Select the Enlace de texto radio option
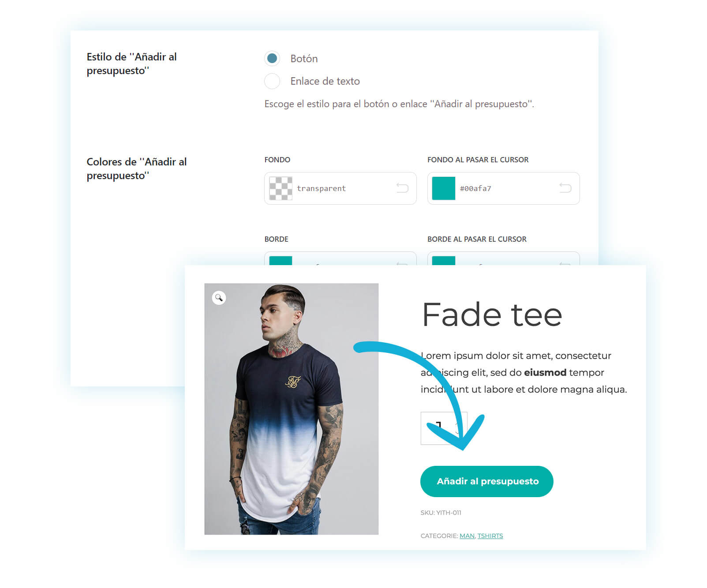 click(x=272, y=81)
